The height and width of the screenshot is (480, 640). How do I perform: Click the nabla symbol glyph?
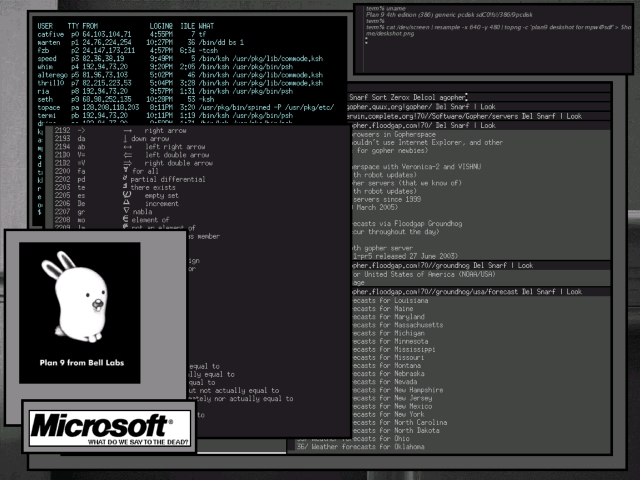[x=127, y=212]
